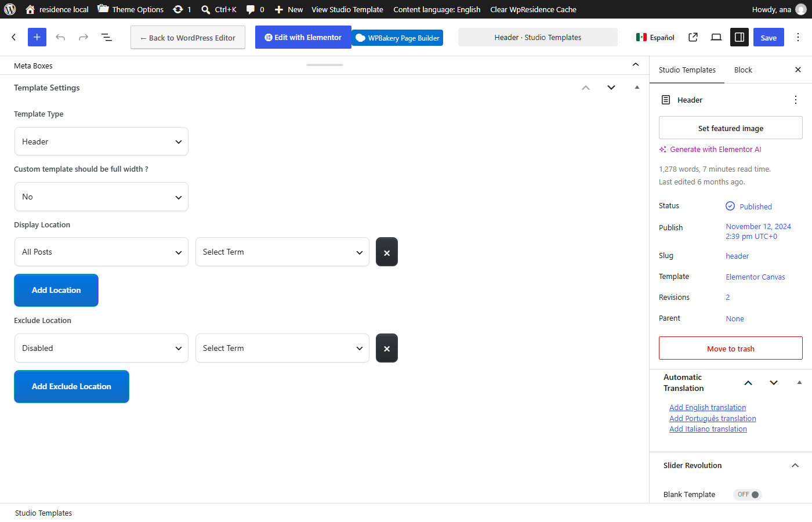The image size is (812, 522).
Task: Open the Header · Studio Templates command bar
Action: [538, 37]
